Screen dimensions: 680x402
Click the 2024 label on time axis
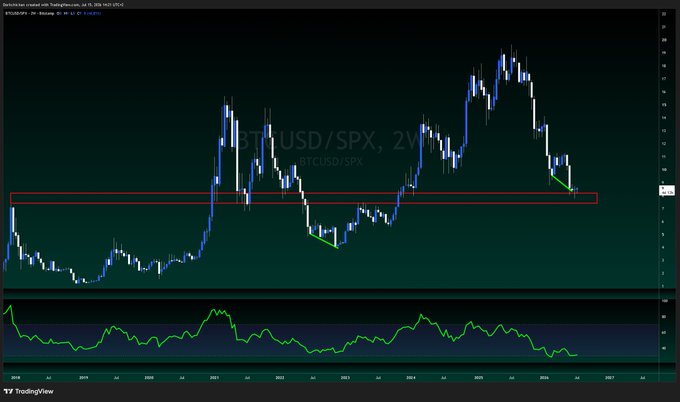coord(411,378)
